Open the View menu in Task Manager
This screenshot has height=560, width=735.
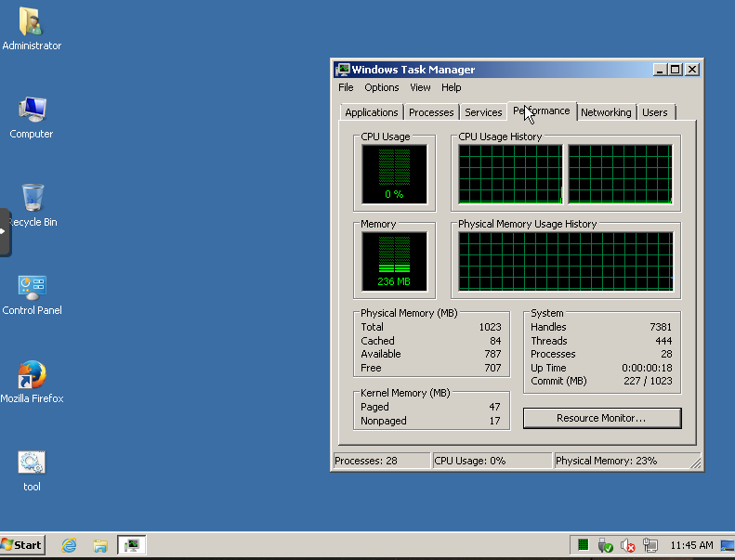tap(420, 87)
